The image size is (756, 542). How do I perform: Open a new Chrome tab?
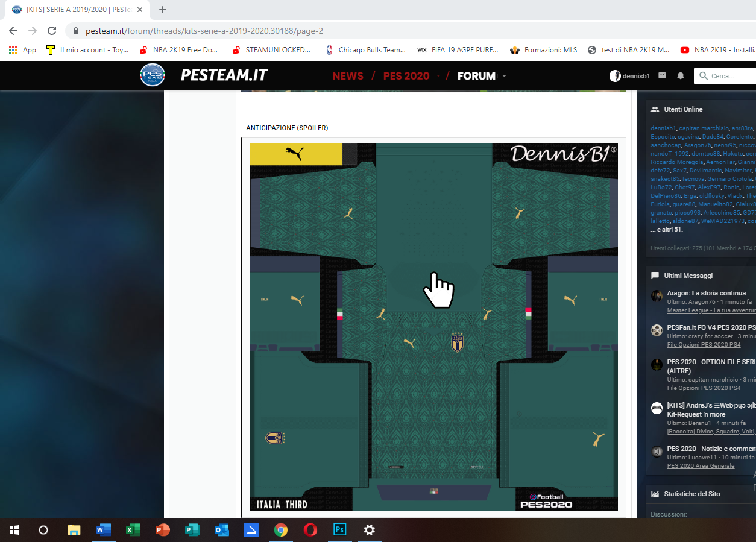point(162,10)
